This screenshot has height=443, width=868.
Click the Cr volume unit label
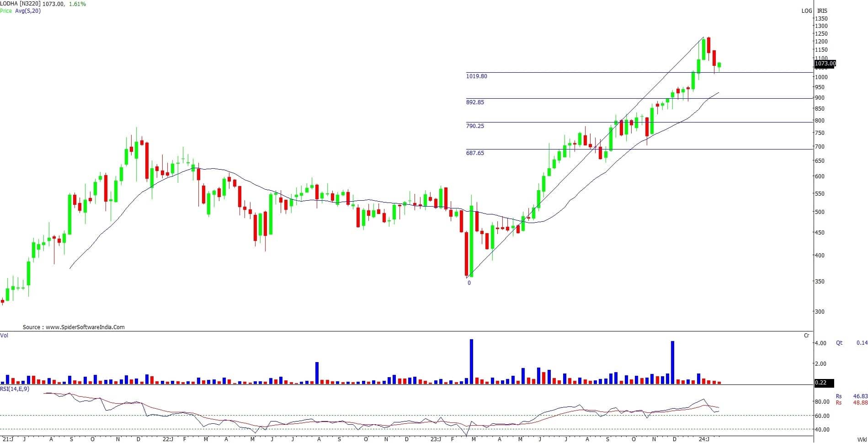tap(807, 336)
